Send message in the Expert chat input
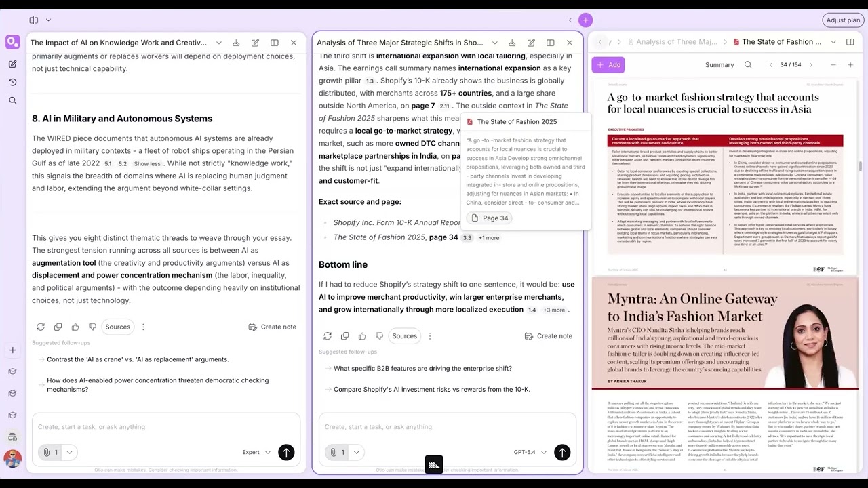868x488 pixels. [x=286, y=452]
